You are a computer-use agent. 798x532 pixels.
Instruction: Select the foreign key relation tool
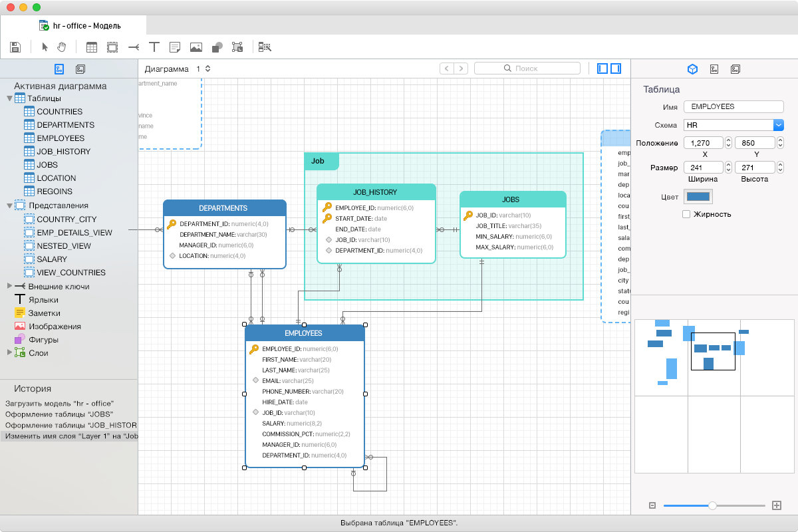point(133,47)
